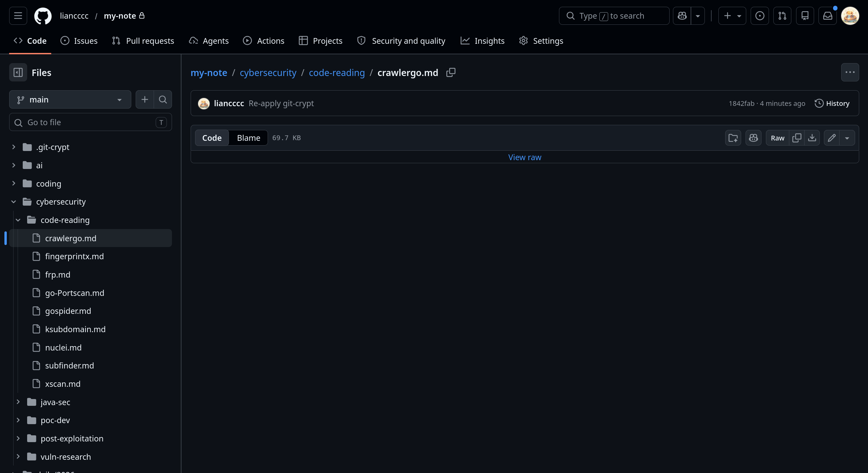Open liancccc owner link
Viewport: 868px width, 473px height.
74,16
